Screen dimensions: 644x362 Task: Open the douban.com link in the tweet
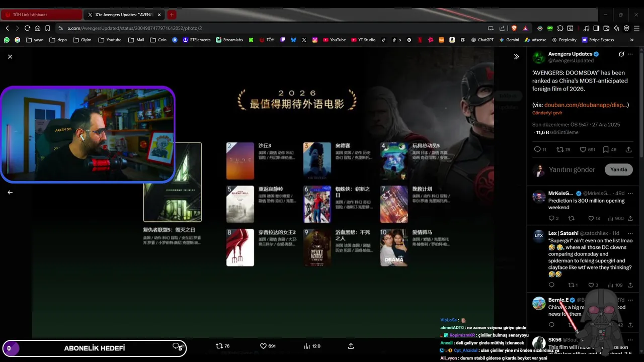pyautogui.click(x=586, y=105)
